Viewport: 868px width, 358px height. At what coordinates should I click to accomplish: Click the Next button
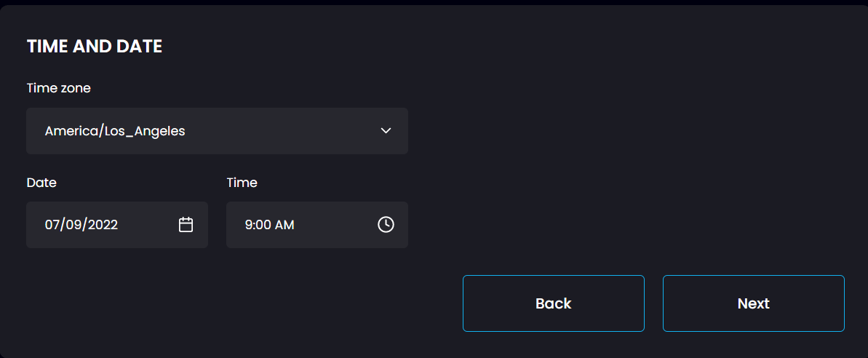(x=754, y=303)
